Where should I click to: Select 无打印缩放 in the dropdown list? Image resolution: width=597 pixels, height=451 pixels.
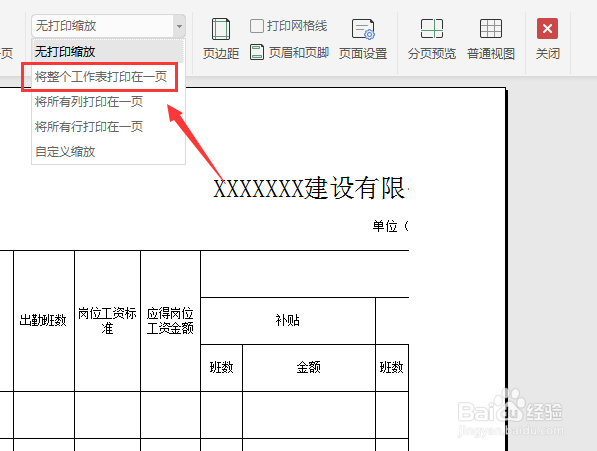tap(108, 51)
